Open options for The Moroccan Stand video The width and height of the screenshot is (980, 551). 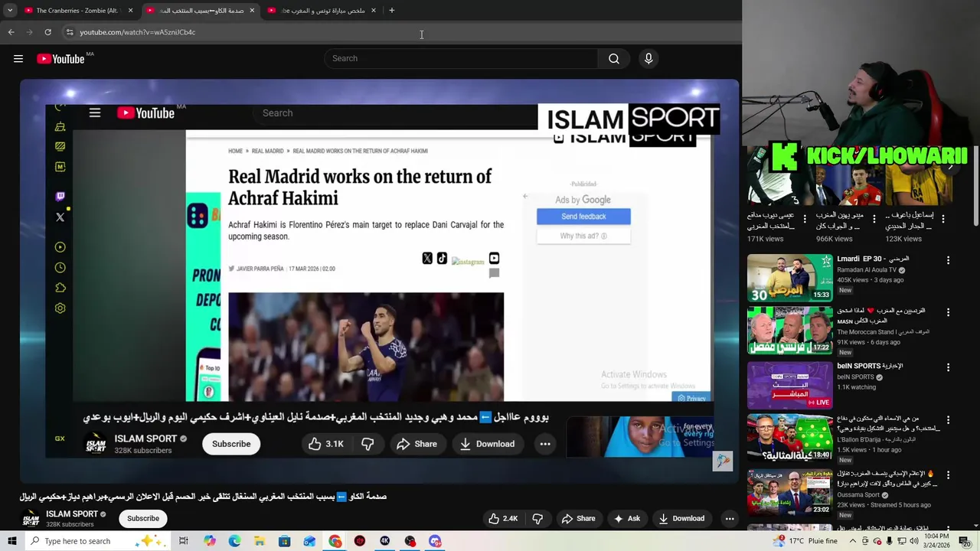948,313
